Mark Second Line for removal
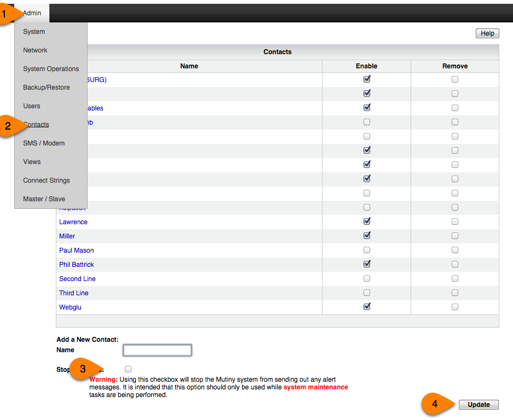 455,278
